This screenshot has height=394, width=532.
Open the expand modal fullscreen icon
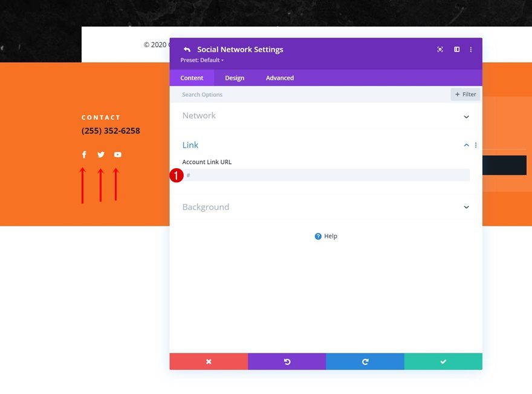point(440,49)
